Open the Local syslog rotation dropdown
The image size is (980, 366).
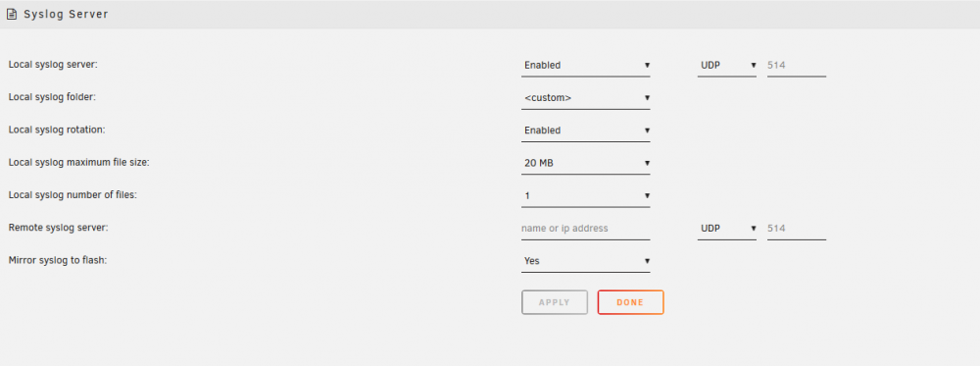click(x=586, y=131)
